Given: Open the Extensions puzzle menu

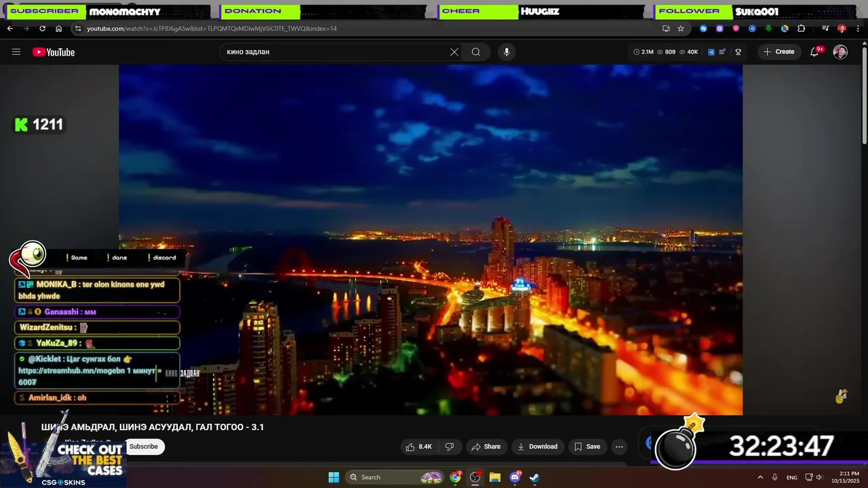Looking at the screenshot, I should [x=801, y=28].
